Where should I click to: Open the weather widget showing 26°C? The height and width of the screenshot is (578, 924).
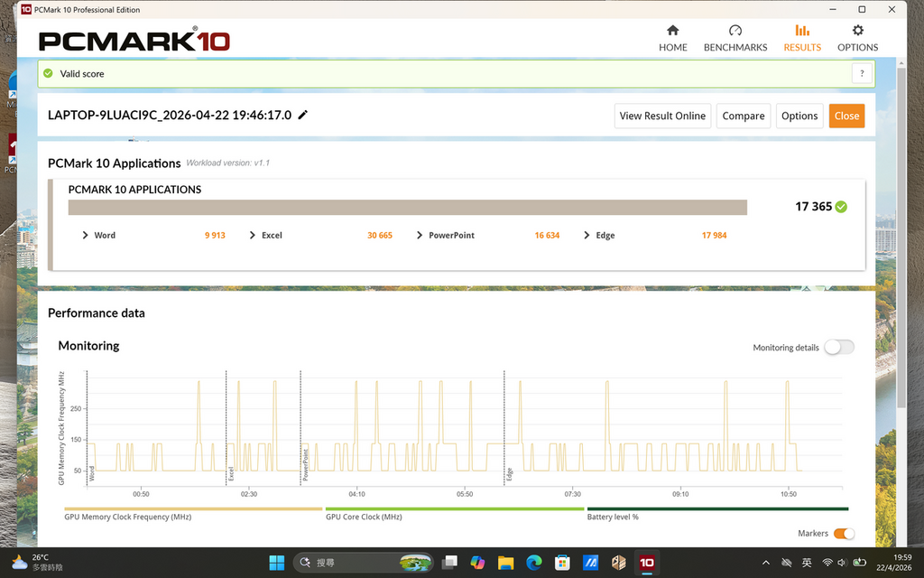[36, 563]
